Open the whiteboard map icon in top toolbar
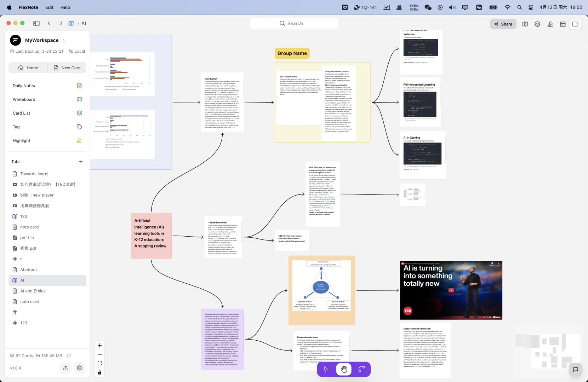The width and height of the screenshot is (588, 382). 525,24
